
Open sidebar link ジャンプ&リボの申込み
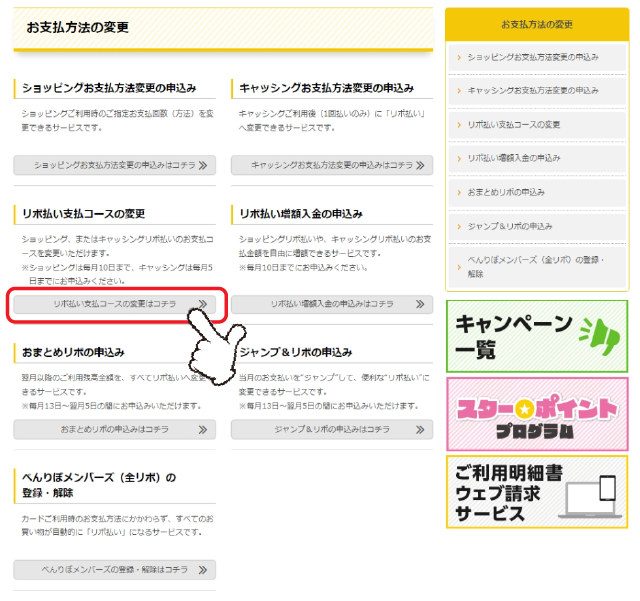[x=537, y=226]
